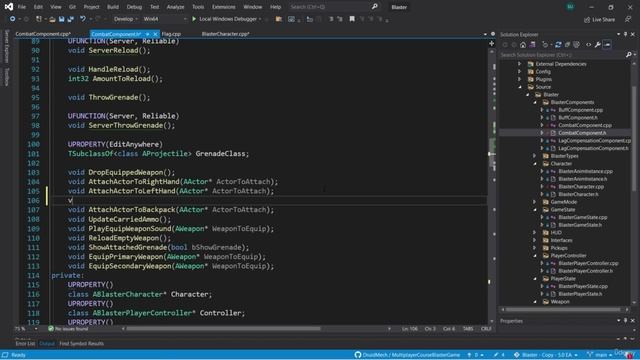Expand the External Dependencies folder
This screenshot has width=640, height=360.
[x=520, y=64]
